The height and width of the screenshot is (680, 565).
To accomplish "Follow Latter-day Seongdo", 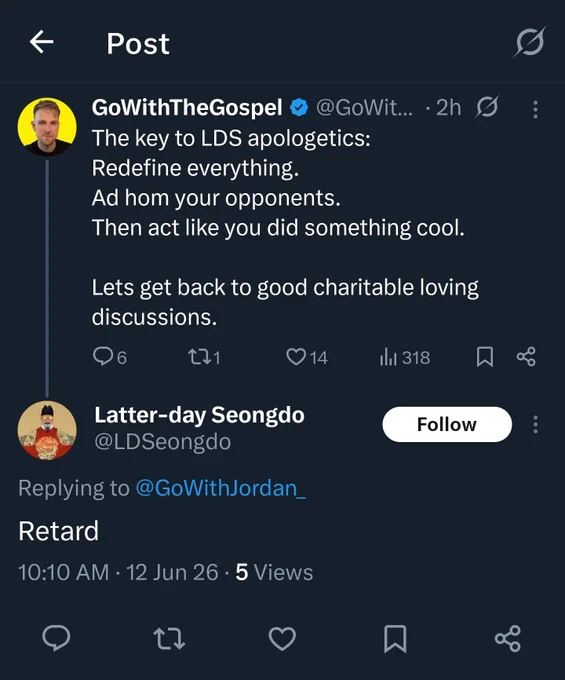I will pyautogui.click(x=447, y=424).
